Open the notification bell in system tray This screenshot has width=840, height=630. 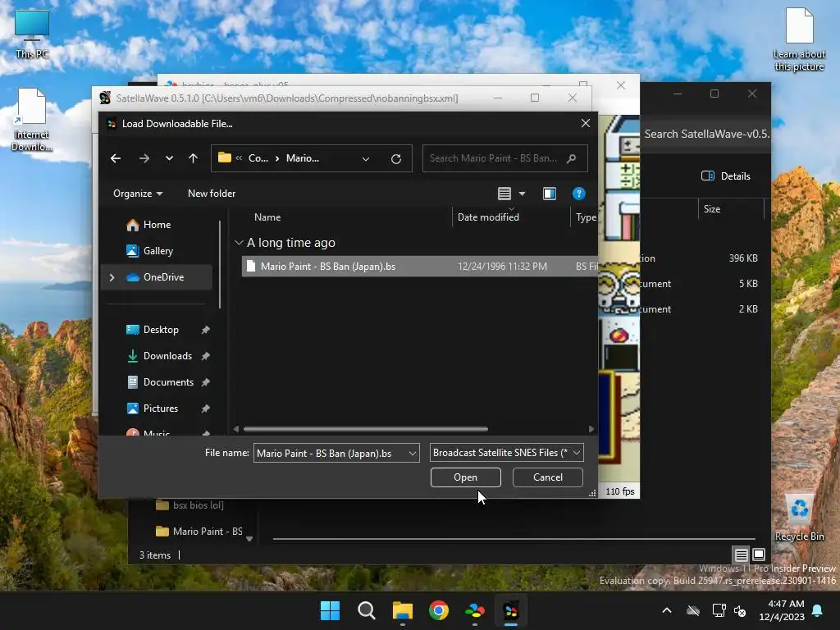pos(818,610)
